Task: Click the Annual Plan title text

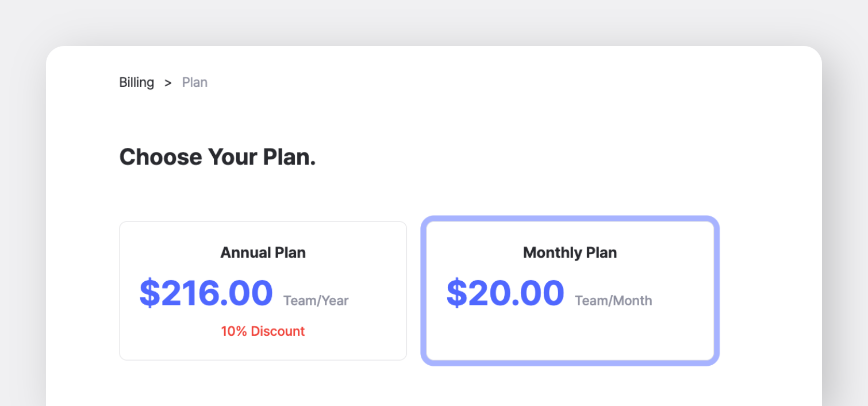Action: (263, 252)
